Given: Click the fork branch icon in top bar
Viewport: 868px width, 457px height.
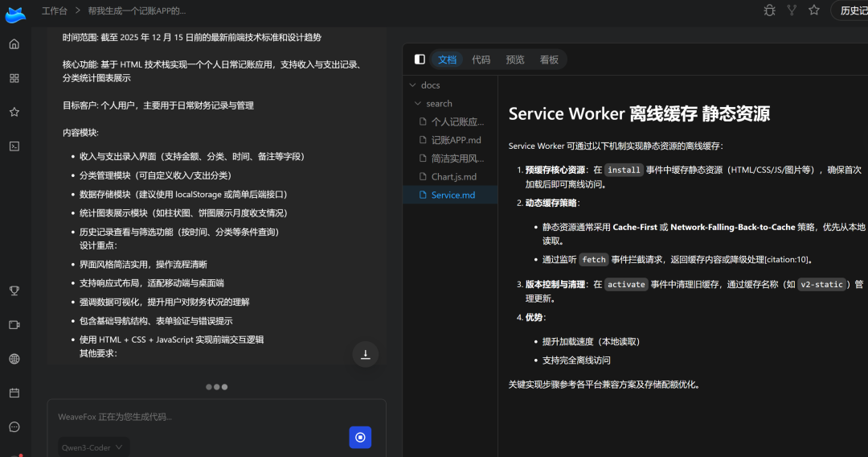Looking at the screenshot, I should tap(792, 10).
